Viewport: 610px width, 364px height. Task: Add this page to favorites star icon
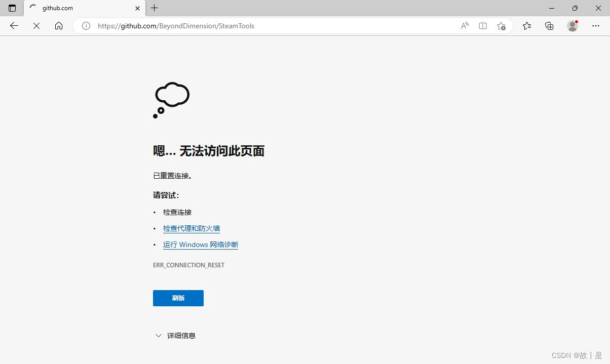pyautogui.click(x=501, y=26)
